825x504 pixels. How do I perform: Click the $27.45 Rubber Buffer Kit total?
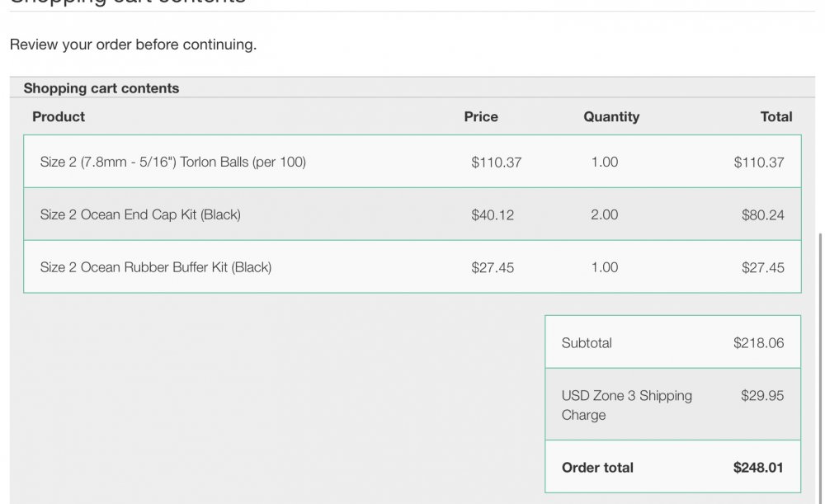[762, 268]
